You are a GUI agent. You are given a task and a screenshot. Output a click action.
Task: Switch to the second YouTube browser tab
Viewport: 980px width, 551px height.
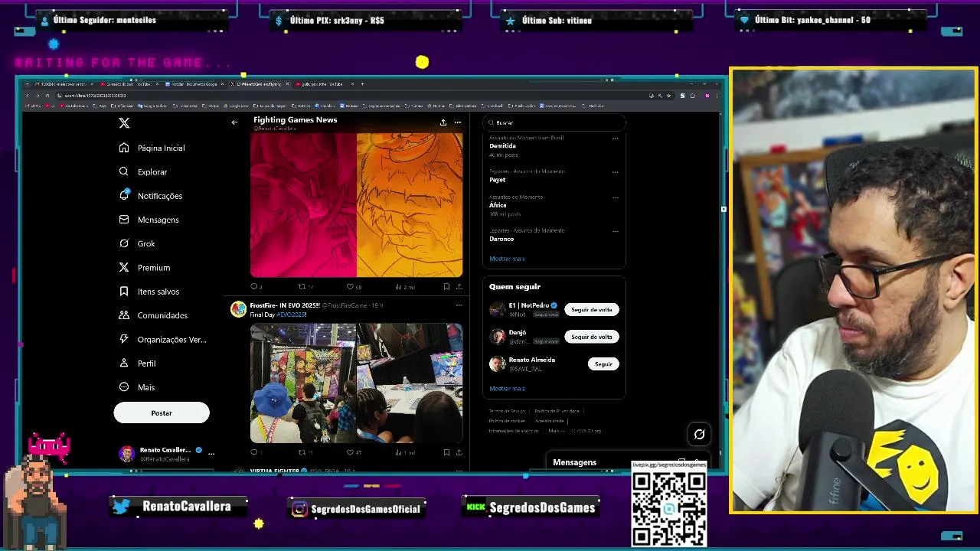pyautogui.click(x=128, y=84)
